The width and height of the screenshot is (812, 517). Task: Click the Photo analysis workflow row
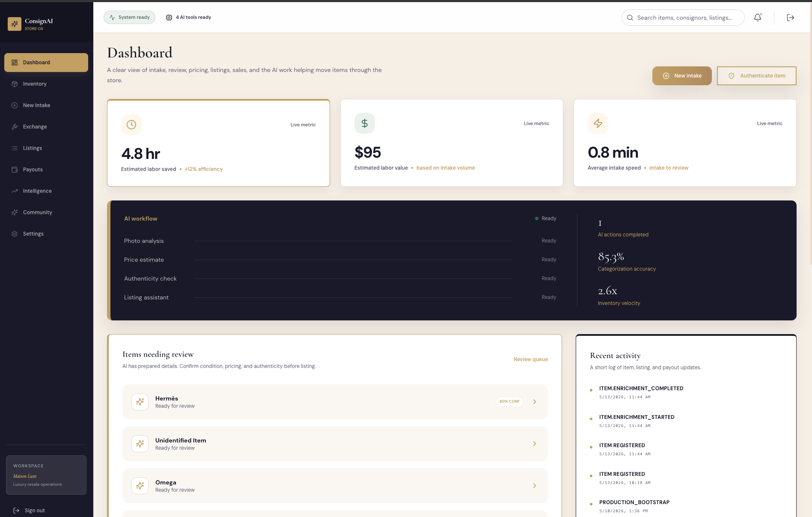click(340, 241)
